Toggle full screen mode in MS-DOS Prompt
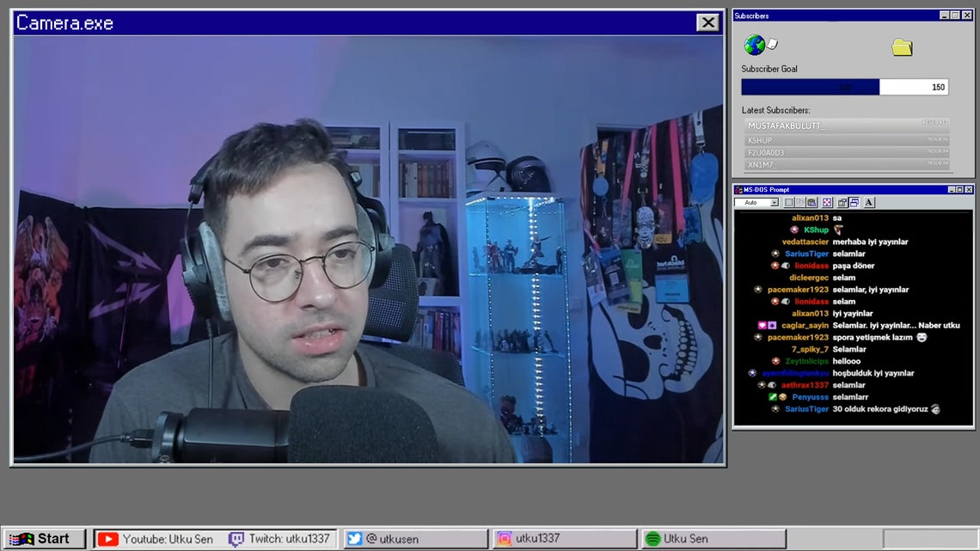Screen dimensions: 980x551 pyautogui.click(x=825, y=202)
